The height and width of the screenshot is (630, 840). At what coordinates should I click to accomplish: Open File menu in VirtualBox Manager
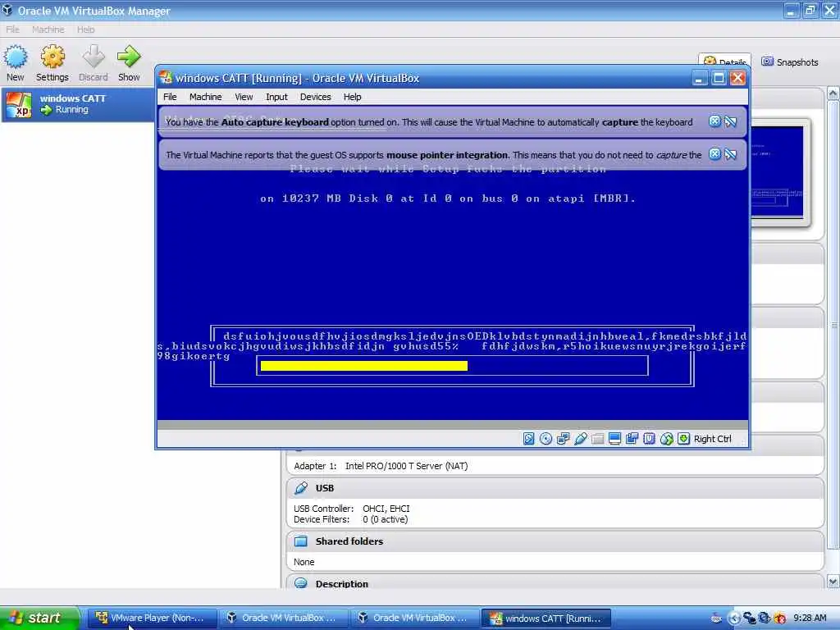(x=12, y=30)
